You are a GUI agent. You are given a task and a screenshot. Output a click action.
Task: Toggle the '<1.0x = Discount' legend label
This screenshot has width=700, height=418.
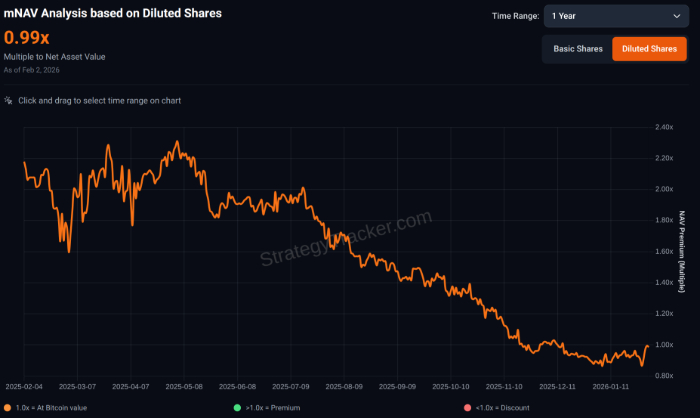pyautogui.click(x=501, y=407)
